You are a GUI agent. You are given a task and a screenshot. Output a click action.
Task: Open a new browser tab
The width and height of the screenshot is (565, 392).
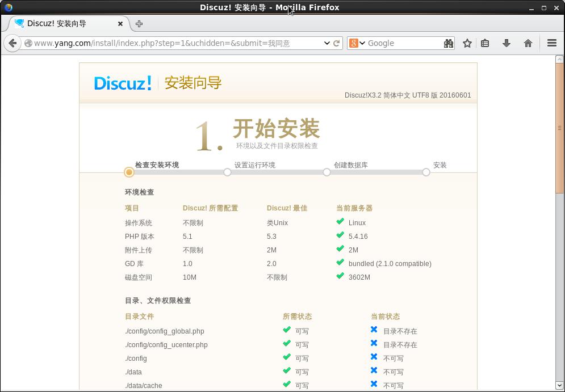pos(139,24)
